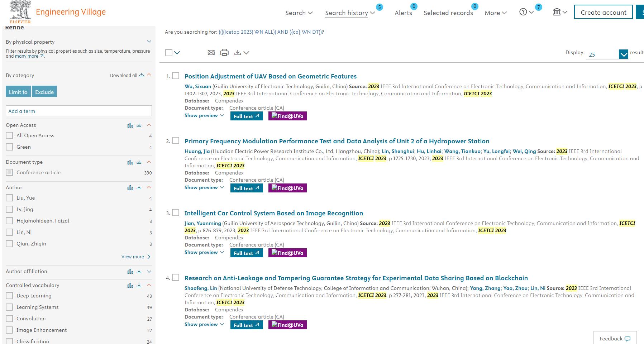Viewport: 644px width, 344px height.
Task: Collapse the Open Access facet
Action: (149, 125)
